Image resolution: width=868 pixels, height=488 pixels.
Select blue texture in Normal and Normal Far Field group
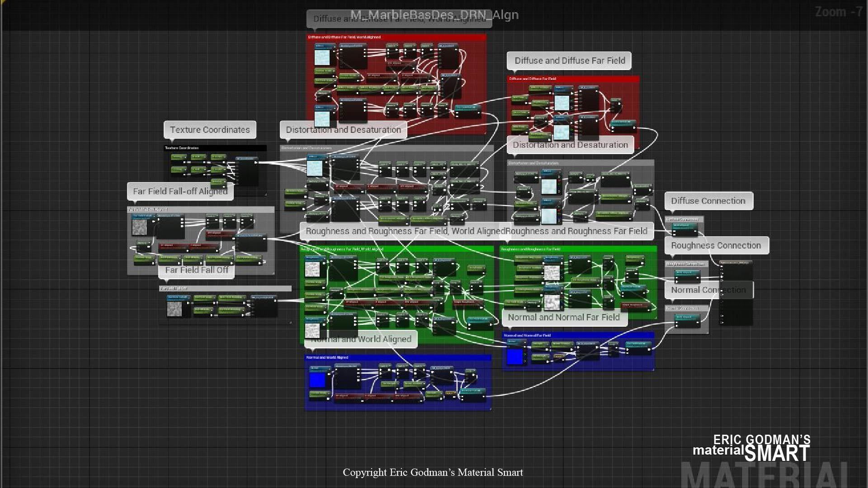[514, 357]
